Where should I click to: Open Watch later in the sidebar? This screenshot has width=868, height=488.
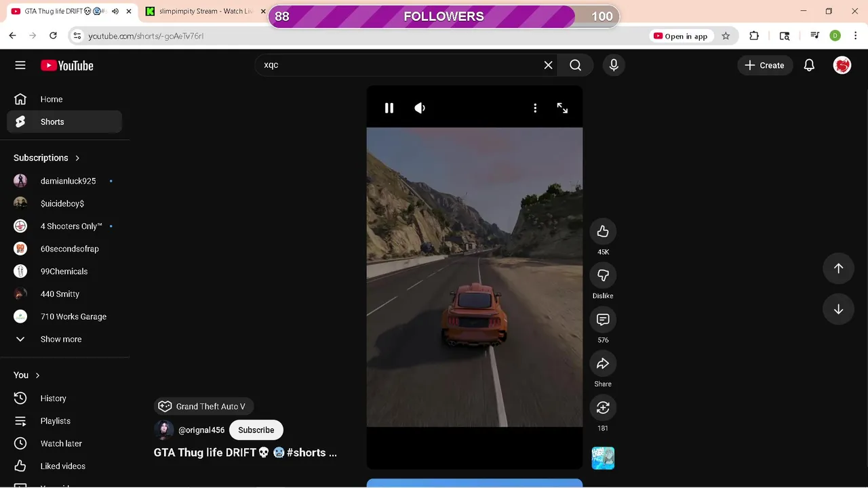[x=64, y=443]
